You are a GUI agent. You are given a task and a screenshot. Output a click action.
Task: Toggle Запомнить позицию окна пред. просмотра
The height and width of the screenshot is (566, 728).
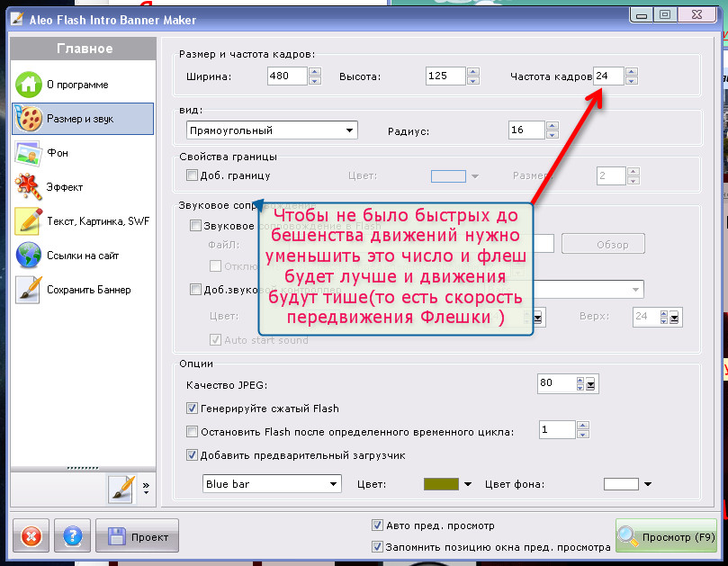(x=377, y=546)
